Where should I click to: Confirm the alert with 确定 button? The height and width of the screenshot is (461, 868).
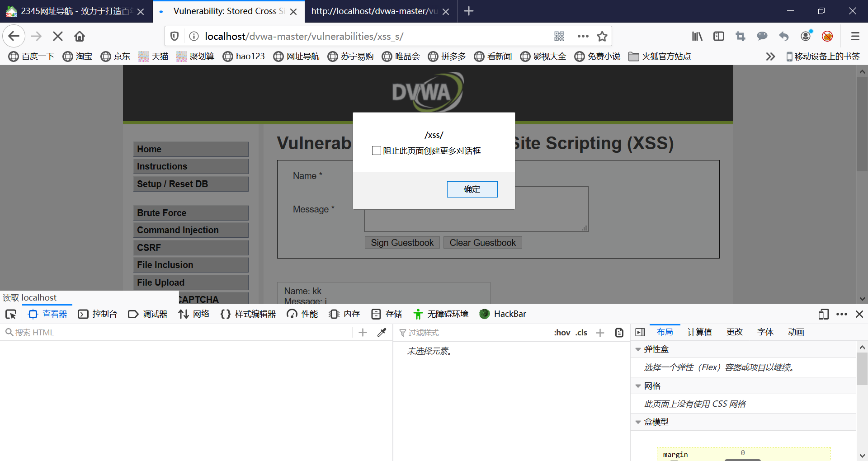coord(472,189)
